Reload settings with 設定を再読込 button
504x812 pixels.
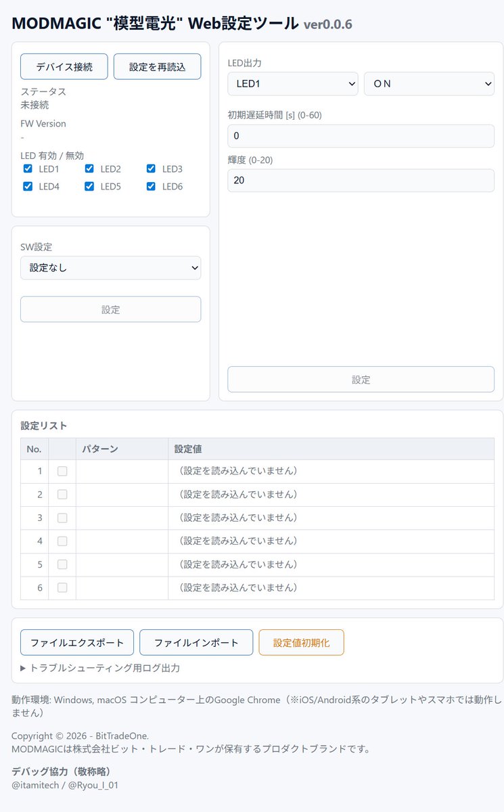tap(157, 67)
